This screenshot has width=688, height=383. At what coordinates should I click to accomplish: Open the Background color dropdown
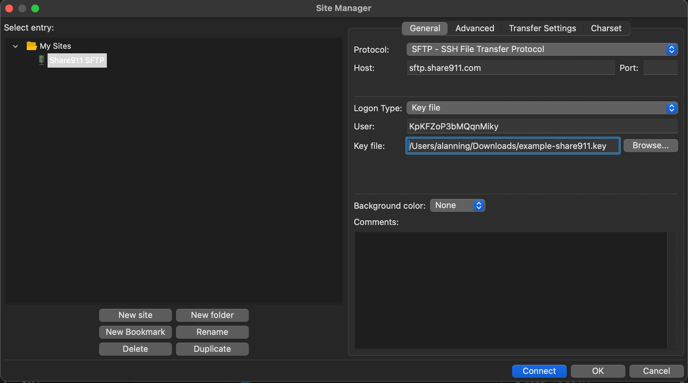pyautogui.click(x=457, y=205)
